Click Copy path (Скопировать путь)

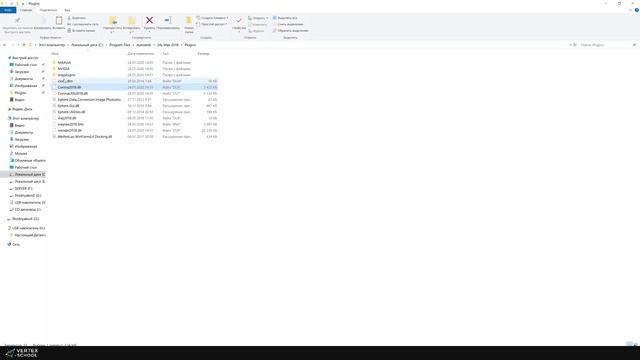point(83,24)
